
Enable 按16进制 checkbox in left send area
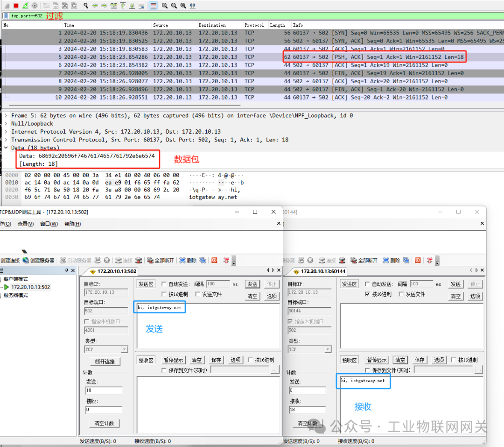pos(164,294)
